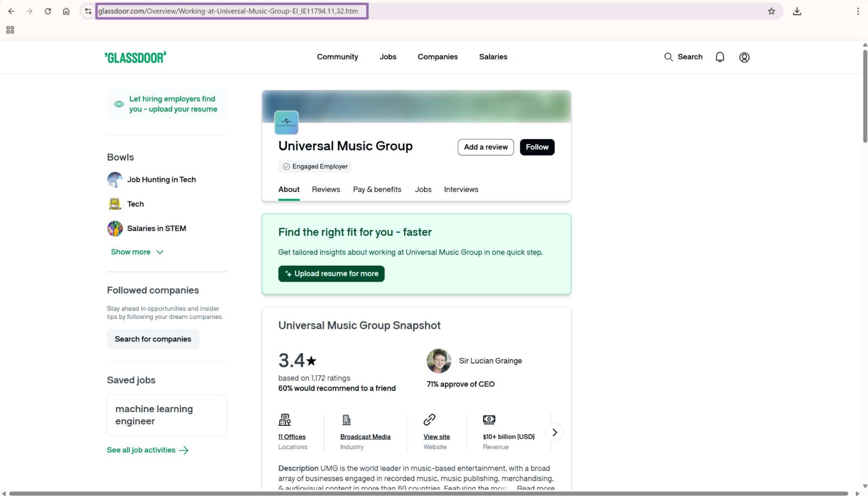This screenshot has width=868, height=496.
Task: Click the offices locations icon
Action: coord(284,420)
